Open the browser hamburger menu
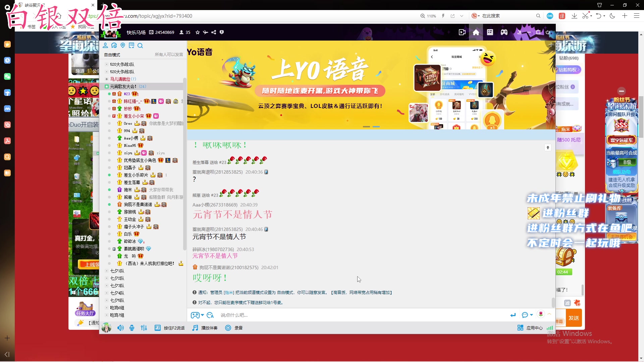 (636, 16)
